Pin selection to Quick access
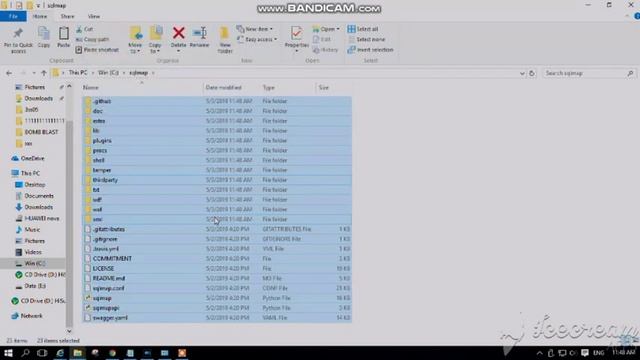The image size is (640, 360). coord(18,40)
